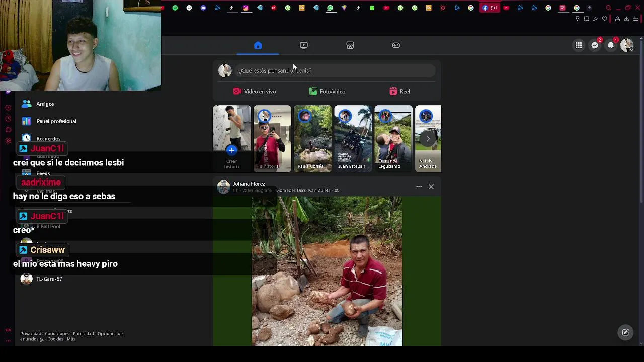Open the sidebar three-dot setup button

tap(8, 340)
